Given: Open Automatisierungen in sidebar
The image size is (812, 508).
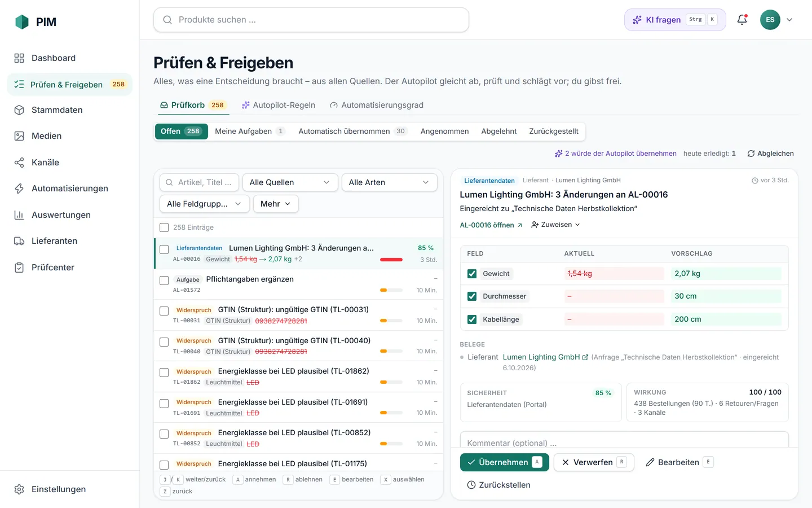Looking at the screenshot, I should (69, 189).
